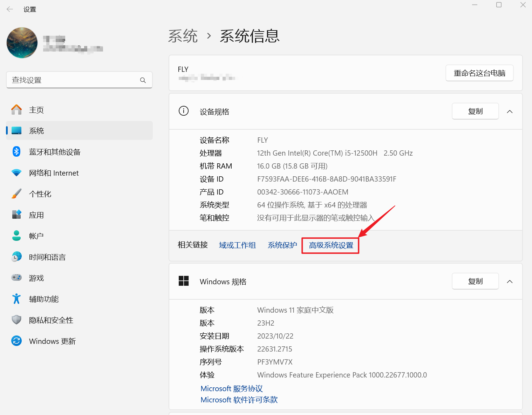This screenshot has width=532, height=415.
Task: Select the 主页 menu label
Action: (x=36, y=110)
